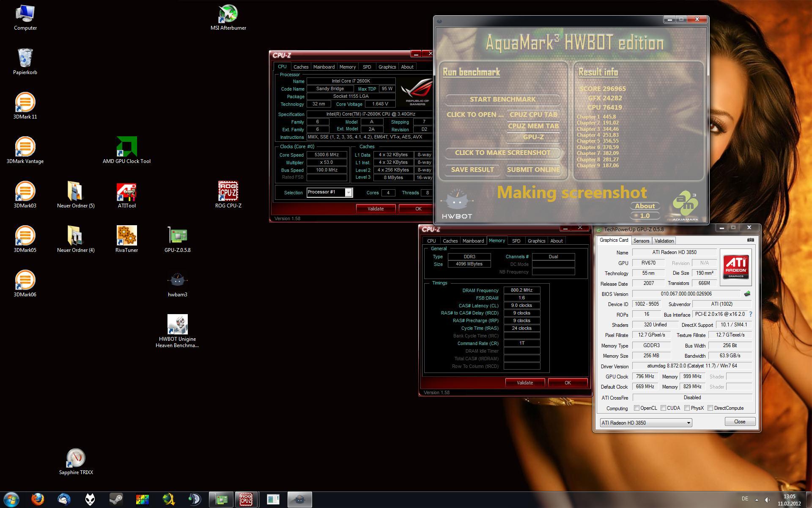Open Steam from the taskbar
Viewport: 812px width, 508px height.
point(116,500)
